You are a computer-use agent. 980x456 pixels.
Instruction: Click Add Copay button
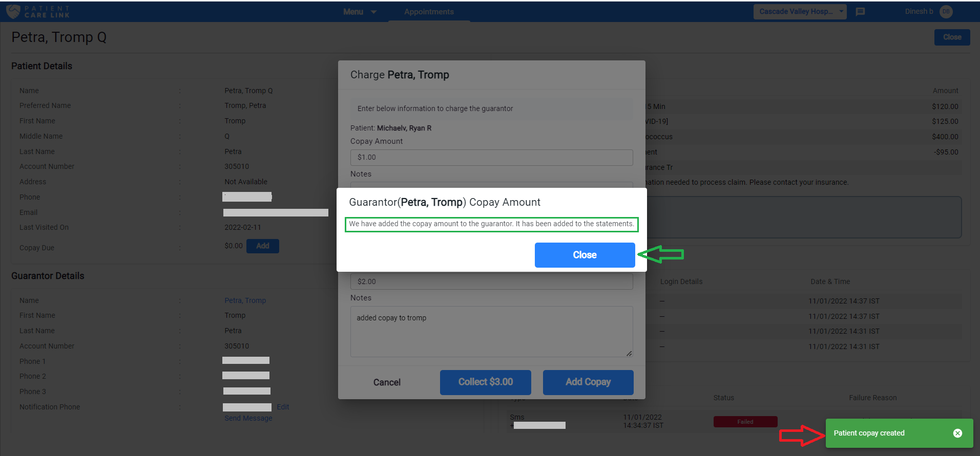[588, 382]
